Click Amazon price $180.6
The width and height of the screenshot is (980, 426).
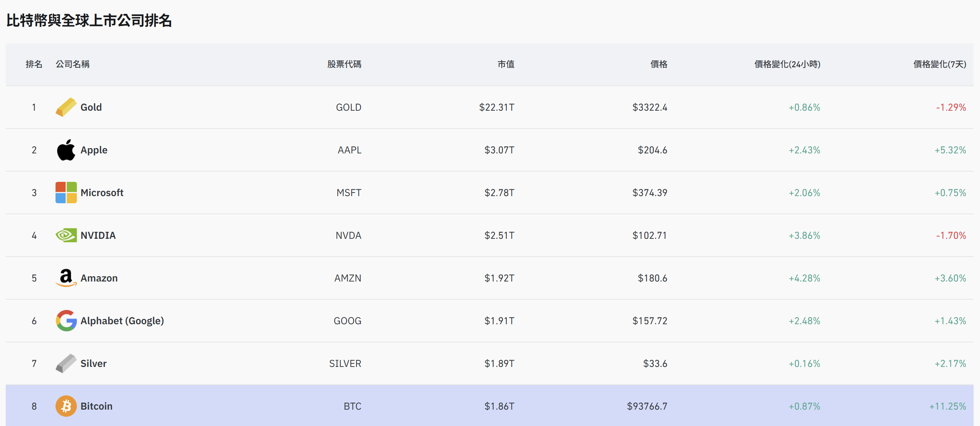tap(653, 278)
